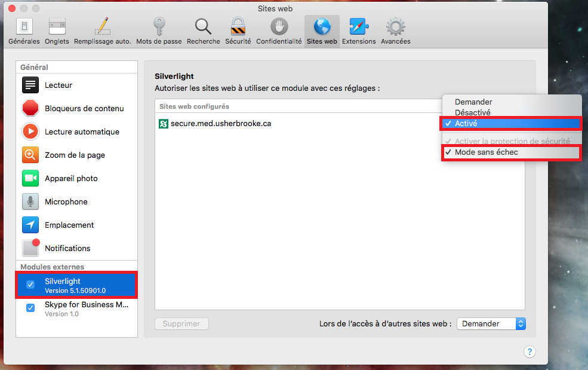The width and height of the screenshot is (588, 370).
Task: Click the help question mark button
Action: click(x=530, y=351)
